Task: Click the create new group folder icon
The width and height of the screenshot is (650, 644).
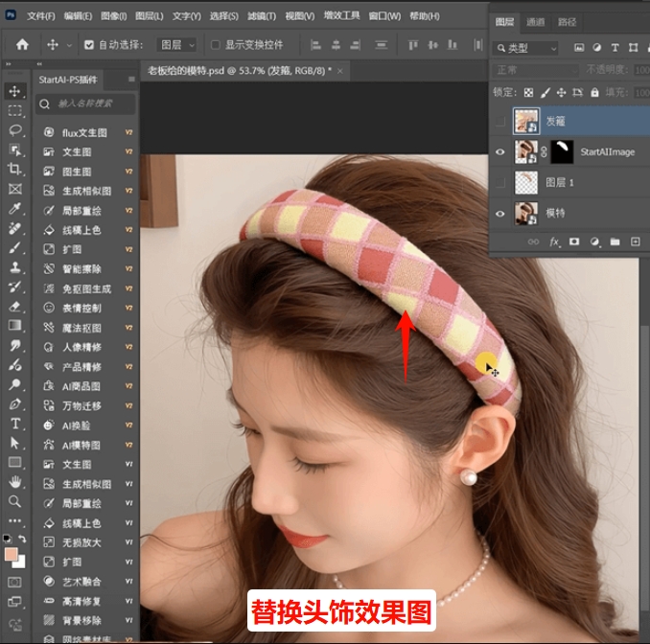Action: [x=615, y=241]
